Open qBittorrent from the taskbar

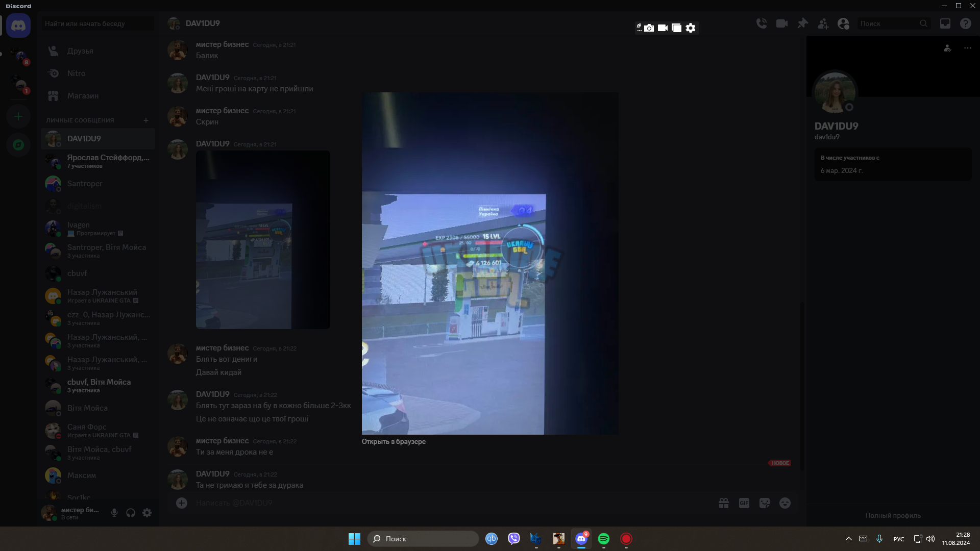[492, 539]
